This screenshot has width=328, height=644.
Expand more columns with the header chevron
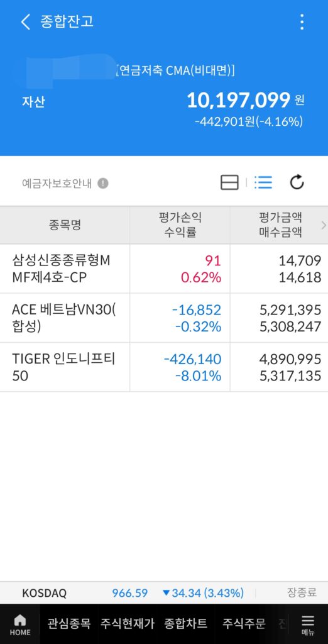point(324,225)
